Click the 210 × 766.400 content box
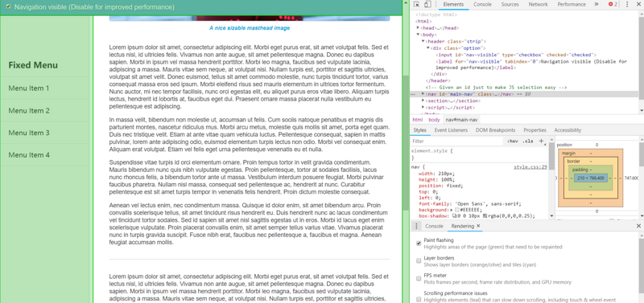The height and width of the screenshot is (303, 644). coord(591,178)
